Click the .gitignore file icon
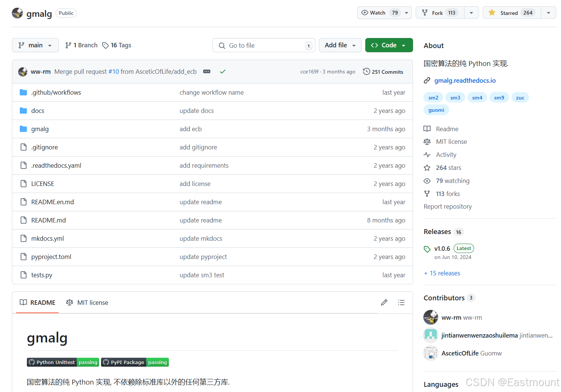 (x=23, y=147)
